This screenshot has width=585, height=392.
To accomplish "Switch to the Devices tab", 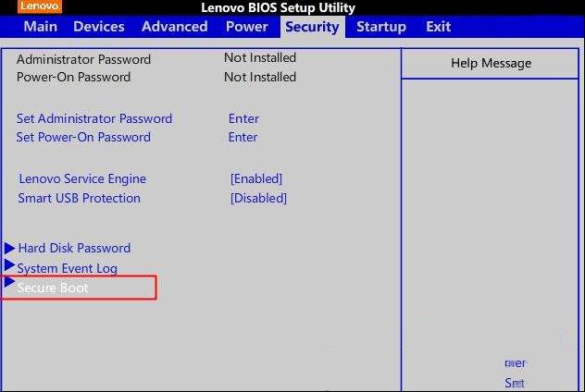I will click(99, 27).
